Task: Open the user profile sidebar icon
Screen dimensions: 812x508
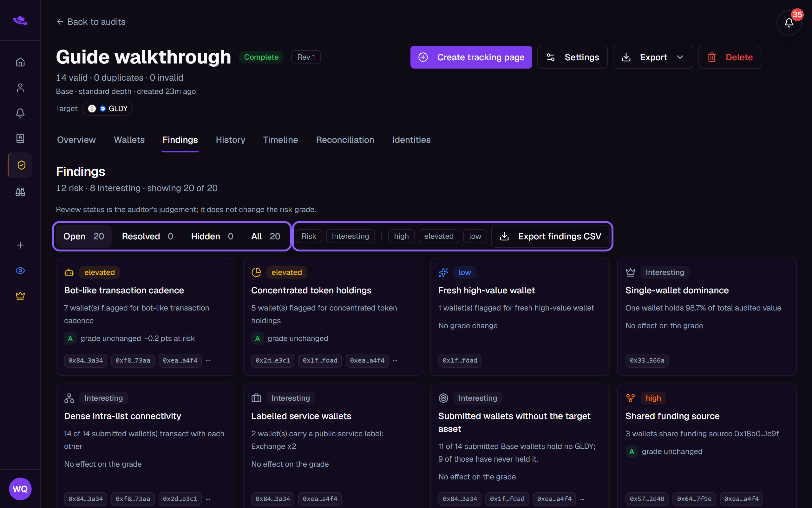Action: coord(20,87)
